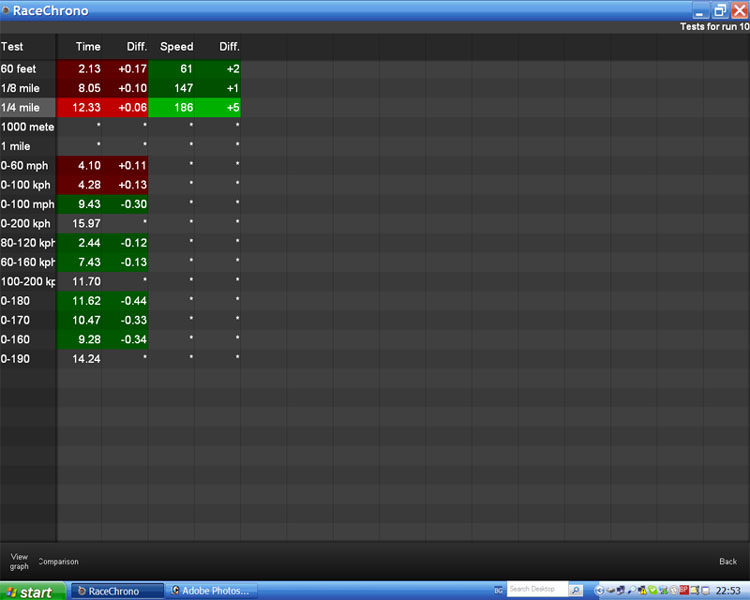
Task: Select the 60 feet test row
Action: click(27, 69)
